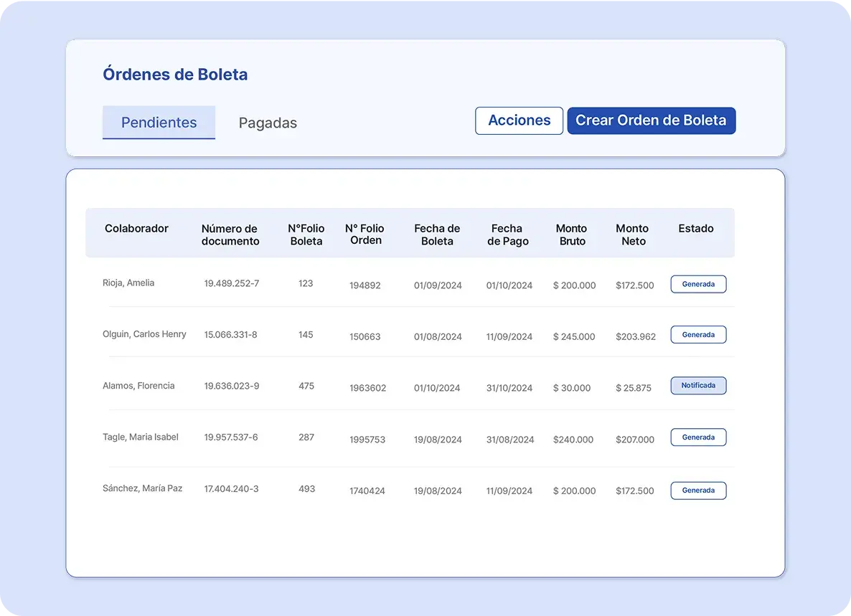Screen dimensions: 851x616
Task: Select collaborator Rioja, Amelia
Action: 128,283
